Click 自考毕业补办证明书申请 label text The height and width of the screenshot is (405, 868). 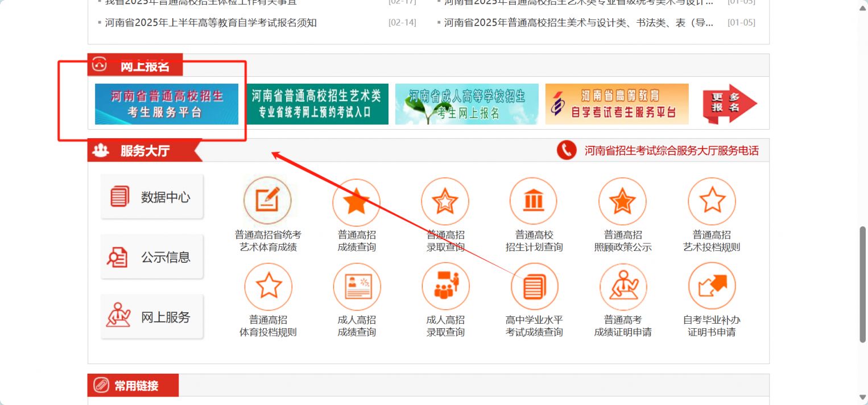point(712,326)
